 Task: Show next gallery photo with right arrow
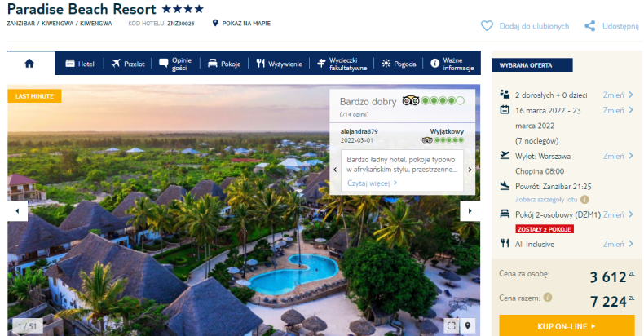coord(470,210)
